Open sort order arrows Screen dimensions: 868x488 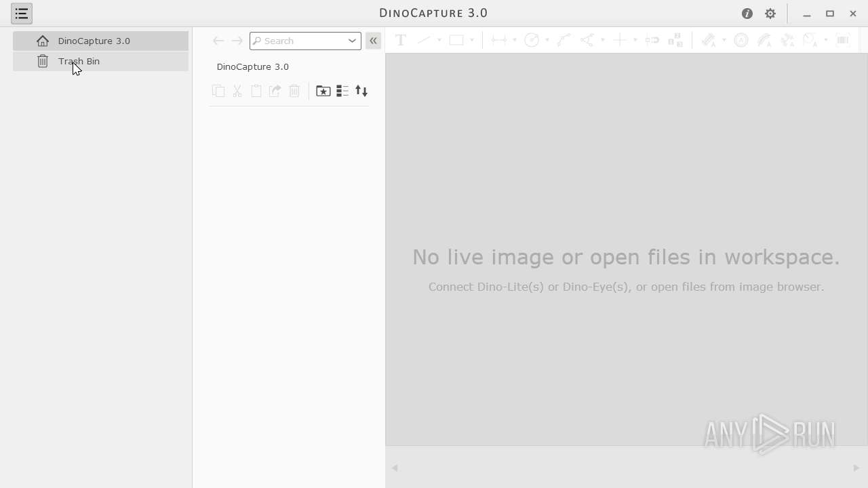pyautogui.click(x=361, y=91)
